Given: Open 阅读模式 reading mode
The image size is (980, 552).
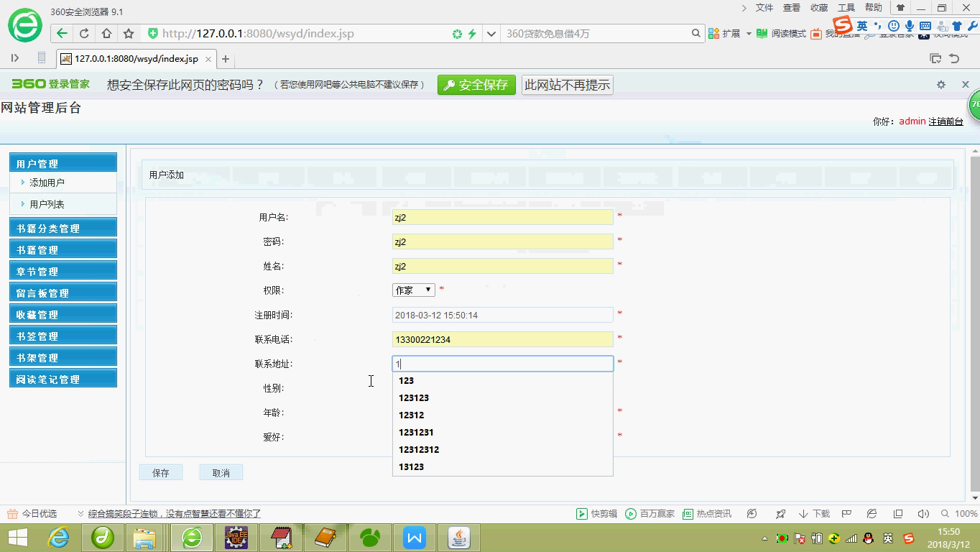Looking at the screenshot, I should [781, 34].
